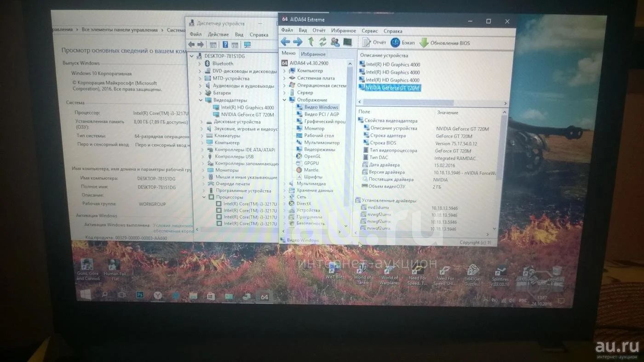Collapse Видеоадаптеры in Device Manager
644x362 pixels.
tap(201, 100)
